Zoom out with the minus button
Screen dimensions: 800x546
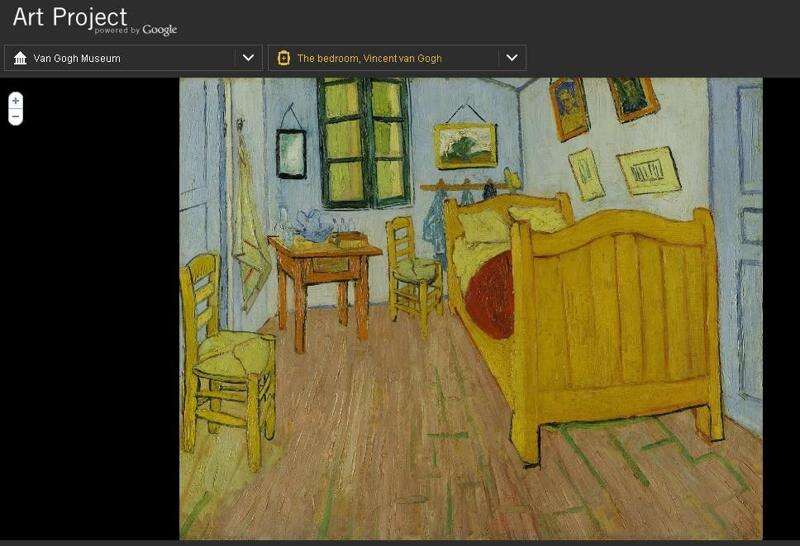click(16, 116)
